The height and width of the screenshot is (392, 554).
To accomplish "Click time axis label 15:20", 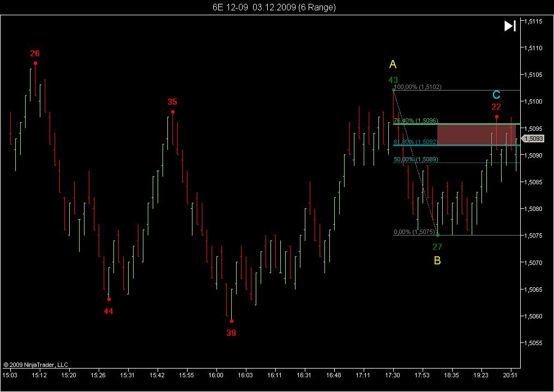I will 69,375.
